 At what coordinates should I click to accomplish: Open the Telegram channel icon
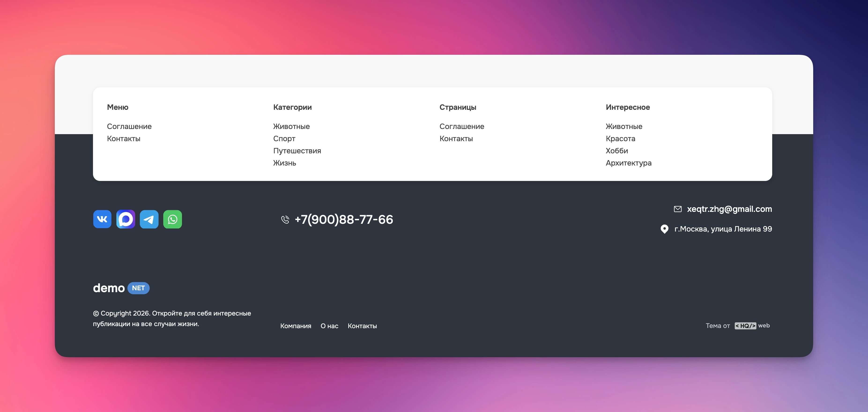point(149,219)
